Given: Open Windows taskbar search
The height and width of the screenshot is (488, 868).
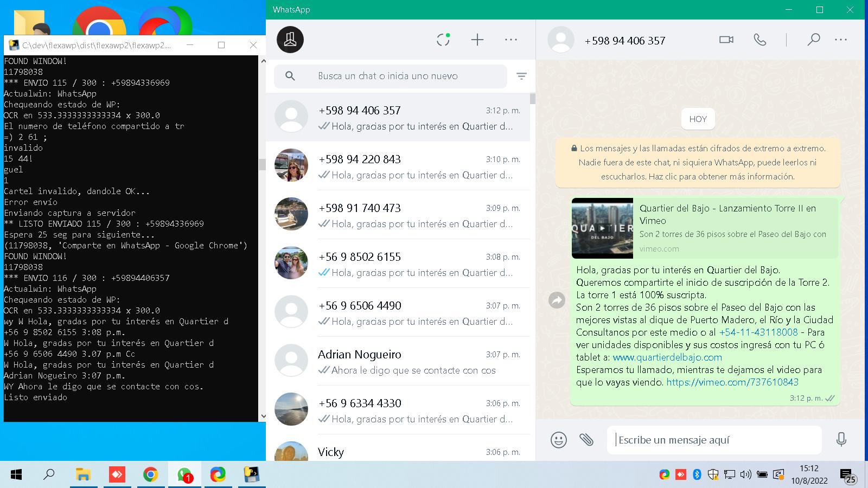Looking at the screenshot, I should (x=49, y=475).
